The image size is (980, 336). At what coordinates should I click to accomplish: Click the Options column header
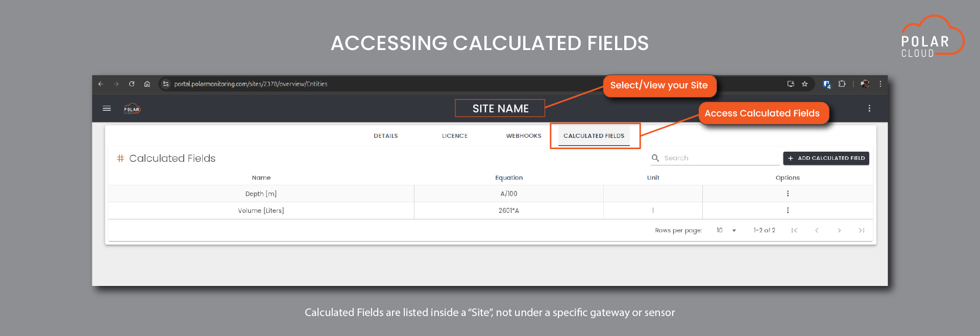tap(788, 178)
